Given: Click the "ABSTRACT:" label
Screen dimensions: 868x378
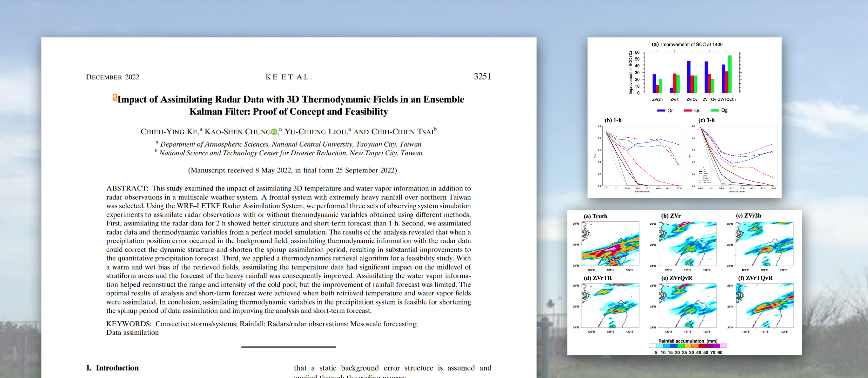Looking at the screenshot, I should point(127,188).
